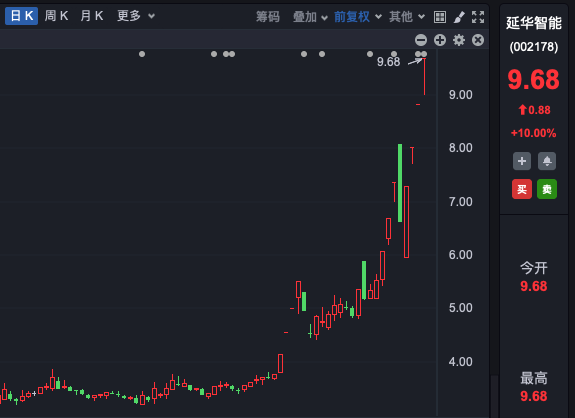Click the green 卖 sell button
This screenshot has width=575, height=418.
click(547, 189)
